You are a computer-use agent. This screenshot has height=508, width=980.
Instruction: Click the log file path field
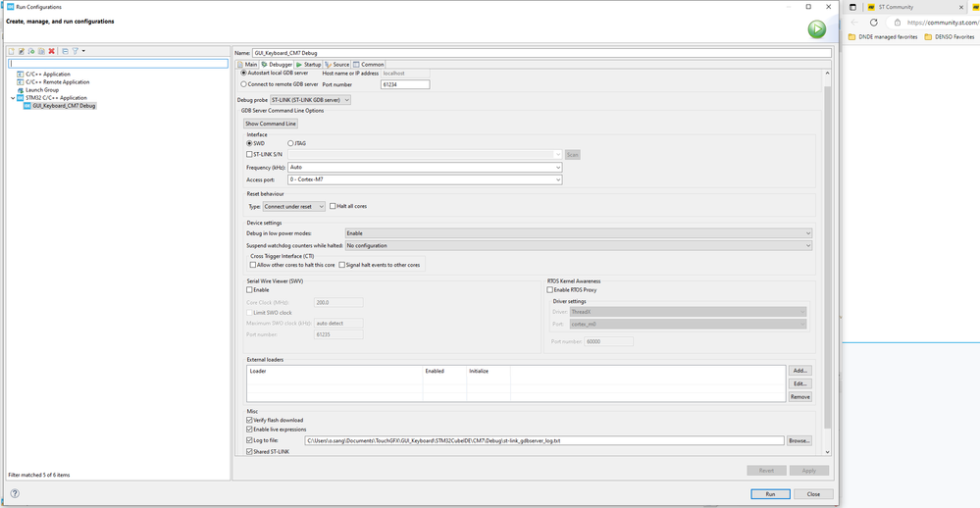click(x=544, y=440)
